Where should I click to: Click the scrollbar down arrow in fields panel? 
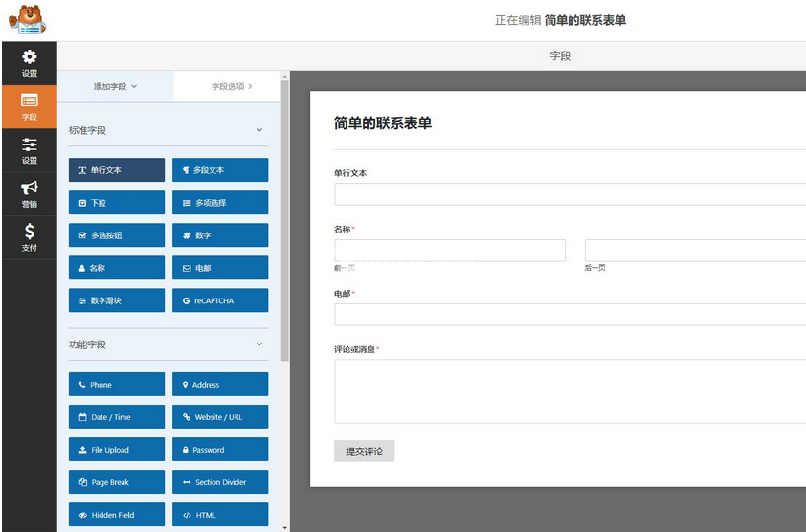(285, 527)
